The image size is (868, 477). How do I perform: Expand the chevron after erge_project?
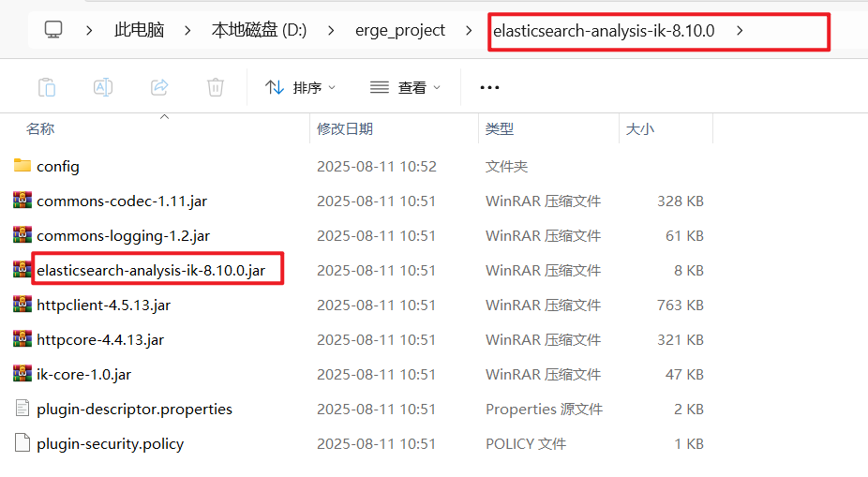tap(469, 30)
